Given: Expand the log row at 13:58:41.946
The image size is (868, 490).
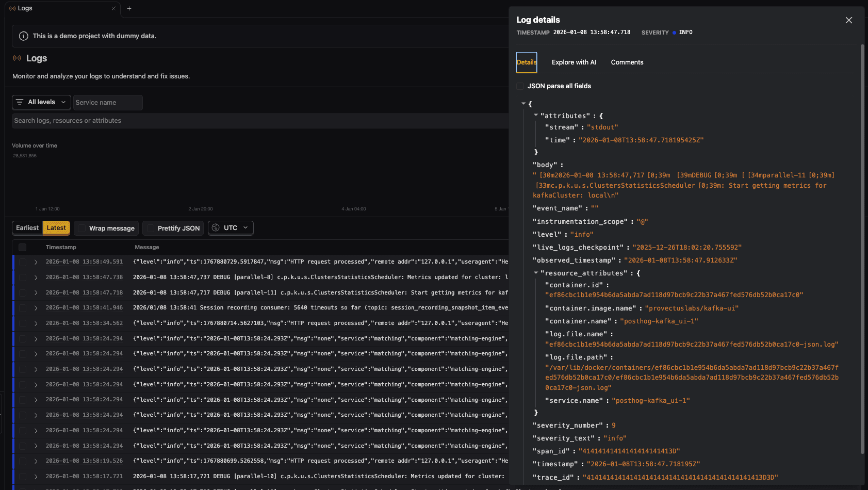Looking at the screenshot, I should pyautogui.click(x=36, y=308).
